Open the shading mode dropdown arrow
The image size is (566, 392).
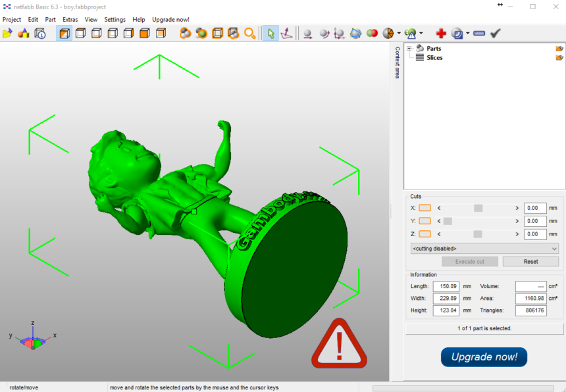[399, 33]
